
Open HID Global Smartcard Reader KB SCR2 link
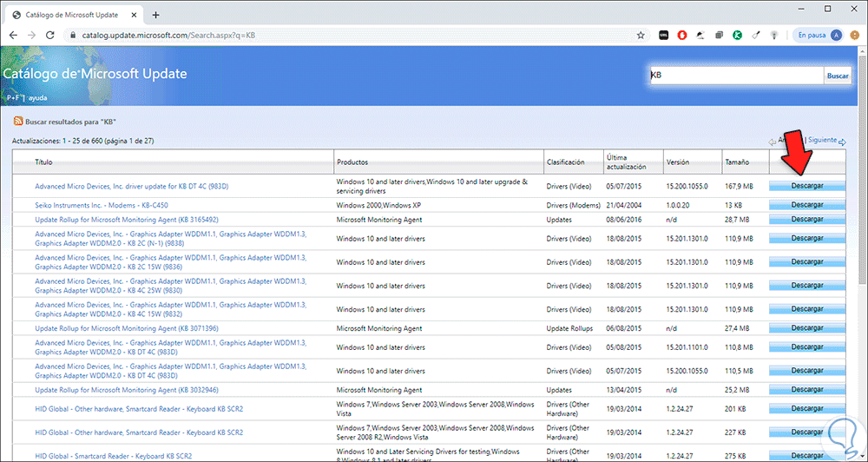[114, 456]
